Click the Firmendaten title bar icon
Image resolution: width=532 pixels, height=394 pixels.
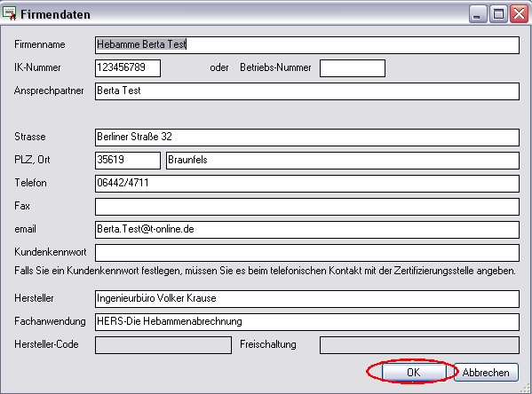9,13
